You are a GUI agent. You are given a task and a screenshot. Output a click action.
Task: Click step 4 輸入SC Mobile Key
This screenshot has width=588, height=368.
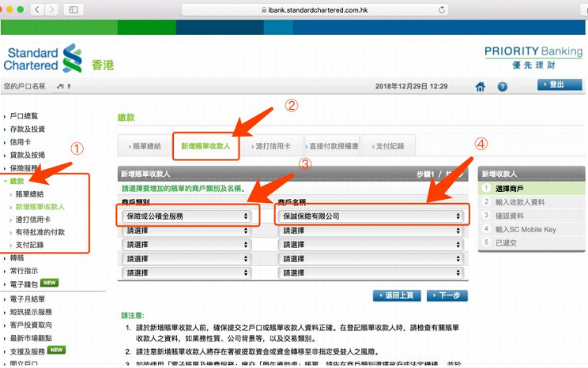point(531,229)
